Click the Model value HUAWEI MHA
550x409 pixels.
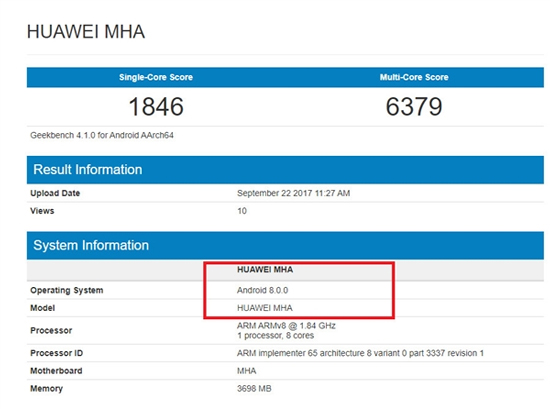point(265,308)
